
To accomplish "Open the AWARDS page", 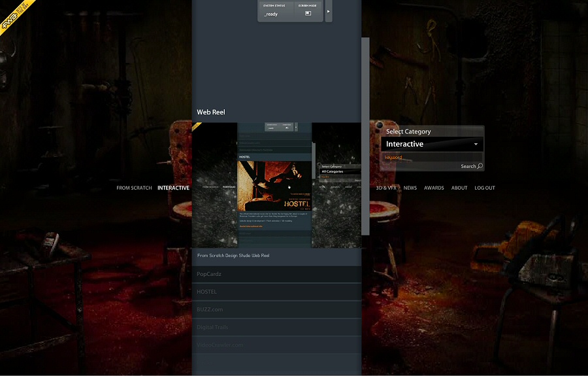I will 434,188.
